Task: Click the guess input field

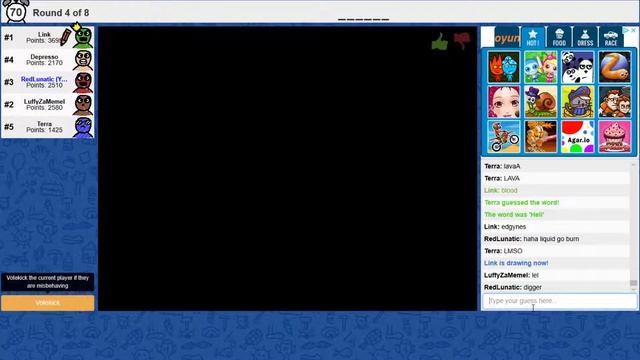Action: point(559,301)
